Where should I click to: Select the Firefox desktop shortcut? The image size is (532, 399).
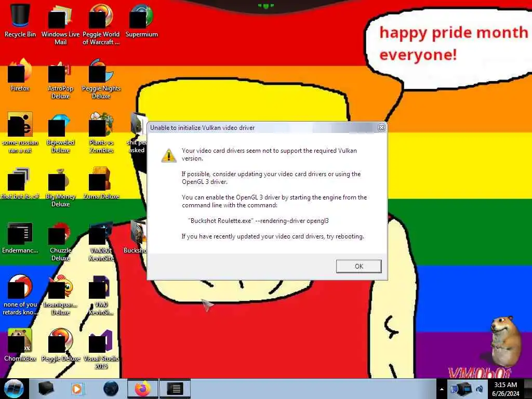coord(20,75)
